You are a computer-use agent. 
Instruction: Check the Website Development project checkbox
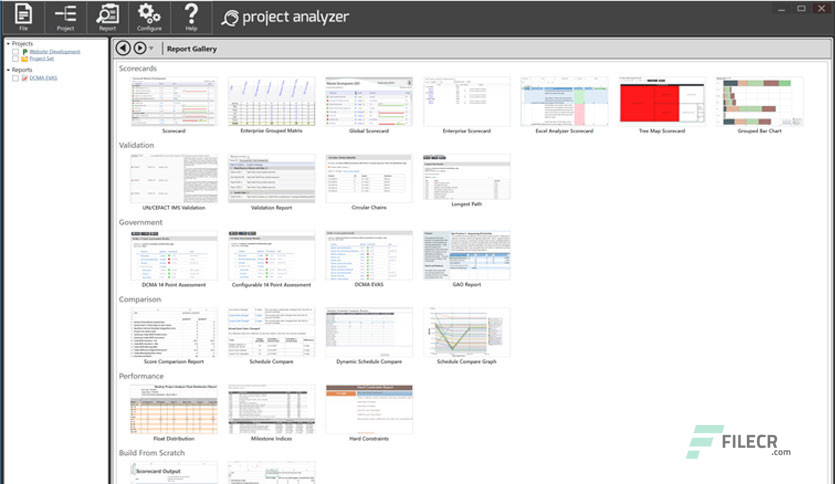pyautogui.click(x=15, y=52)
